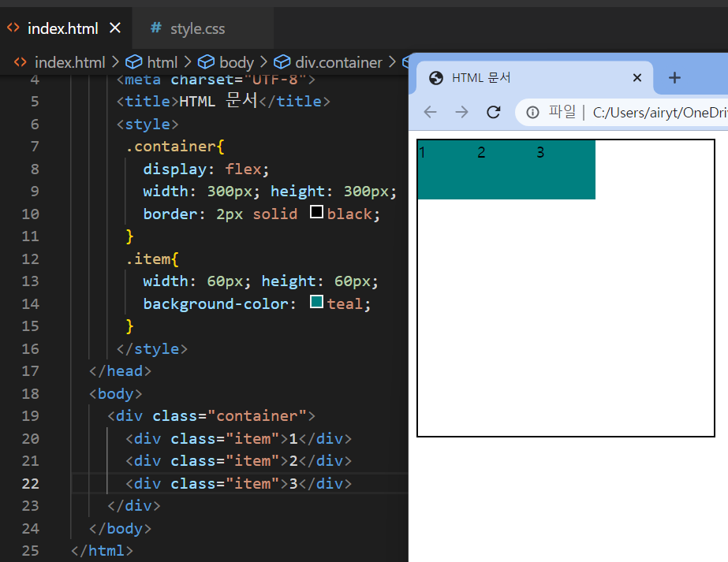728x562 pixels.
Task: Click the item div containing 2 on line 21
Action: [239, 461]
